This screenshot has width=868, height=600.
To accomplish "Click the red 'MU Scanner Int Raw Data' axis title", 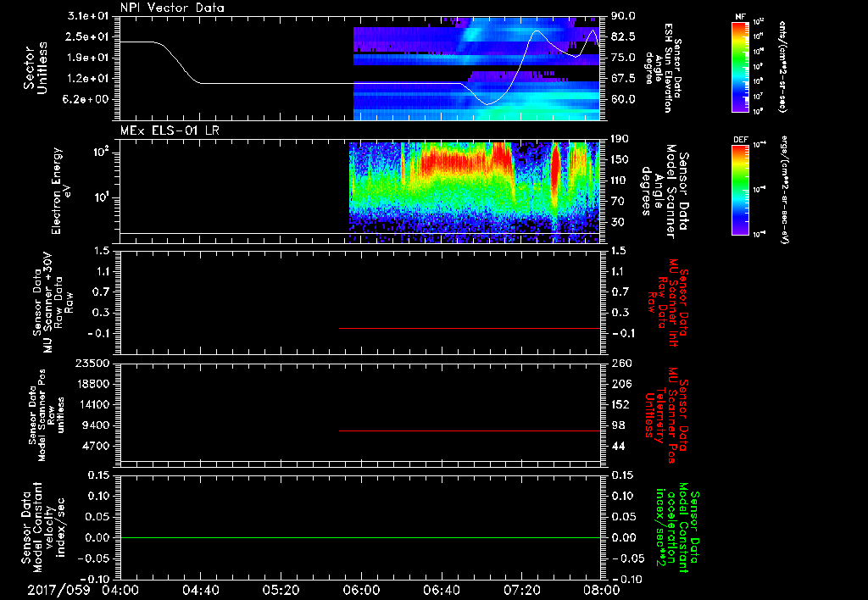I will point(668,303).
